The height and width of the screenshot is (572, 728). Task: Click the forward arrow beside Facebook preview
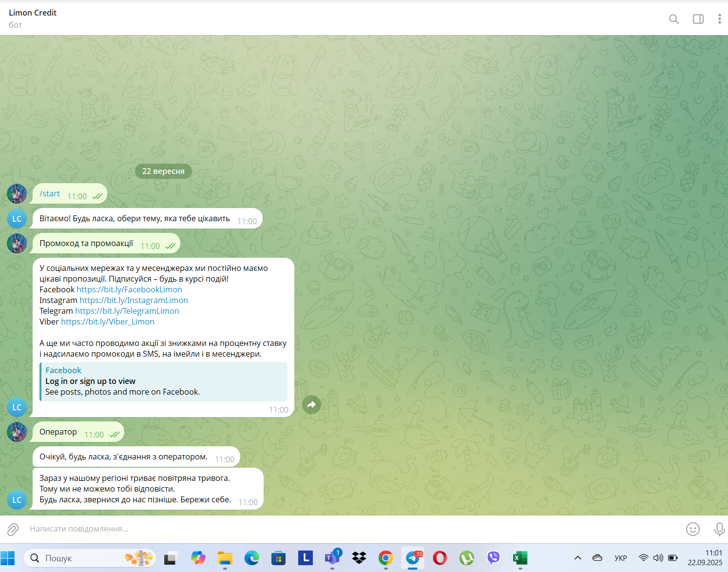click(x=311, y=404)
